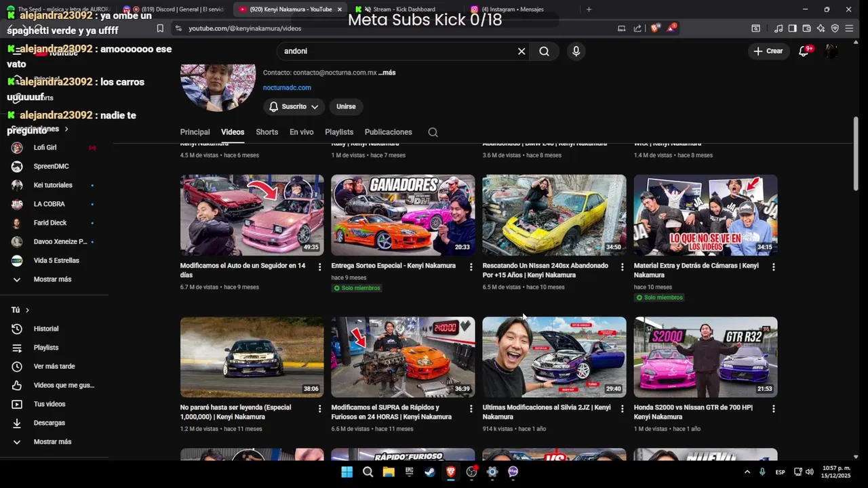Open the taskbar volume icon

(809, 472)
